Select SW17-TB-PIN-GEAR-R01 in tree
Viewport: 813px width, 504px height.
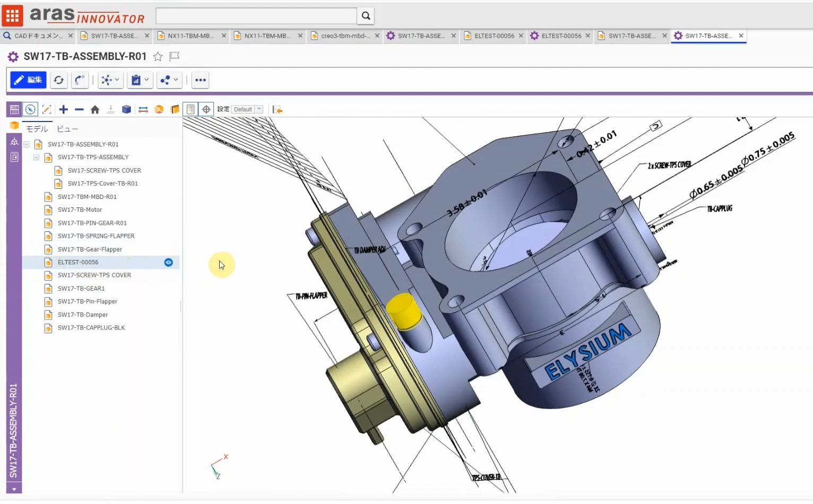click(92, 223)
